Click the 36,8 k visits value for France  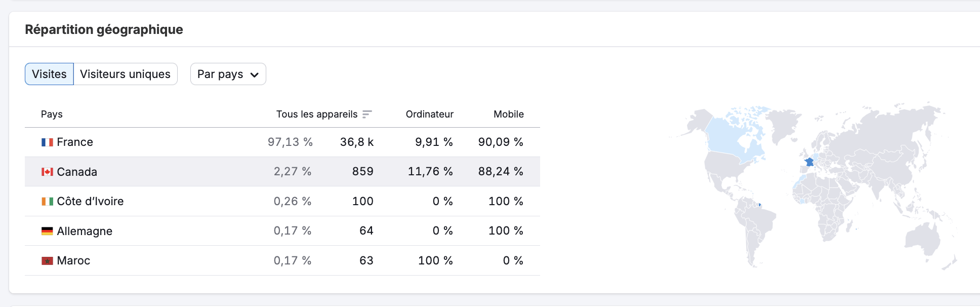coord(356,142)
